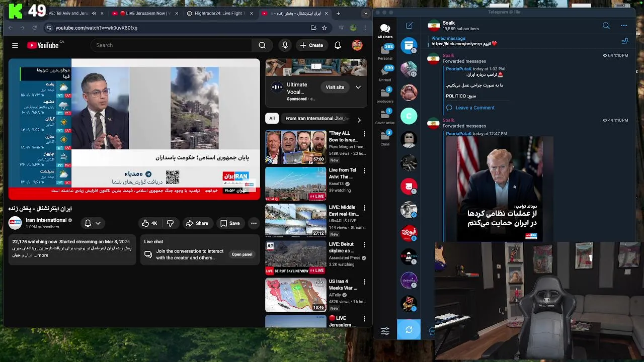Viewport: 644px width, 362px height.
Task: Expand the notification preference chevron
Action: pos(98,223)
